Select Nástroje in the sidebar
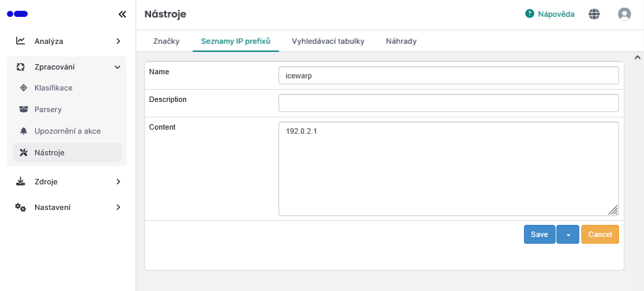 pos(49,153)
